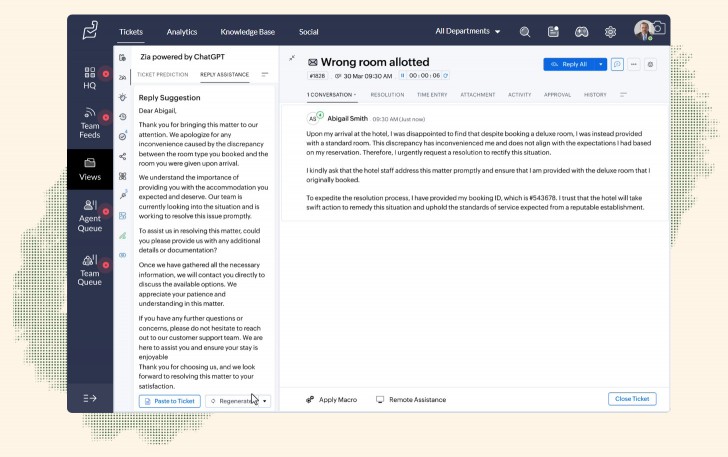This screenshot has width=728, height=457.
Task: Open the global search magnifier icon
Action: pos(525,32)
